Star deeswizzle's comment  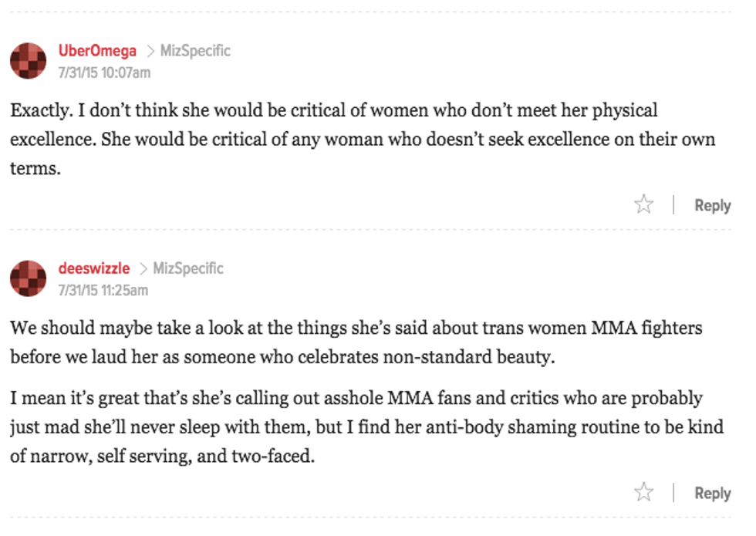[643, 492]
